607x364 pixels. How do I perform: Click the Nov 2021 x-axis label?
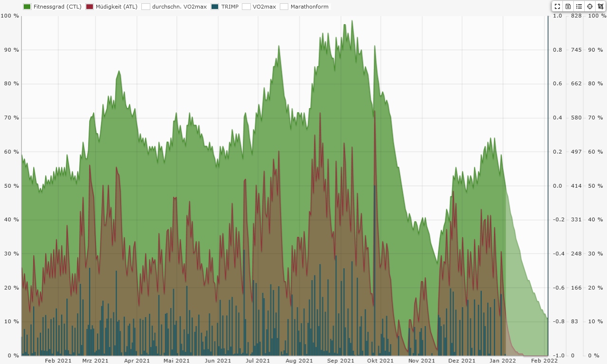point(422,361)
